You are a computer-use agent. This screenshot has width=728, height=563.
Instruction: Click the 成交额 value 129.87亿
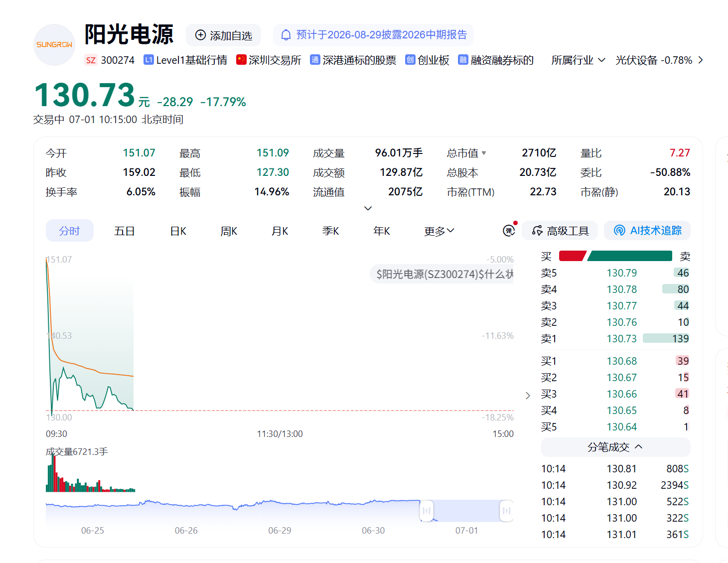tap(401, 172)
